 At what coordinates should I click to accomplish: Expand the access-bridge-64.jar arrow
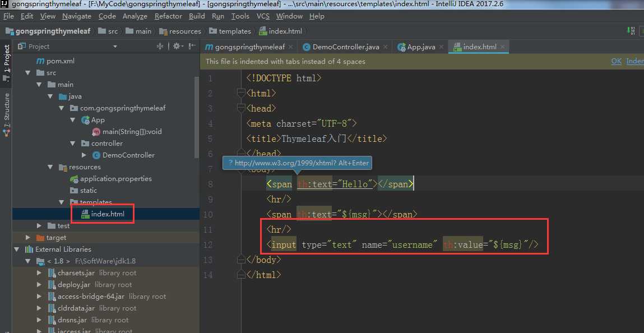pos(39,297)
